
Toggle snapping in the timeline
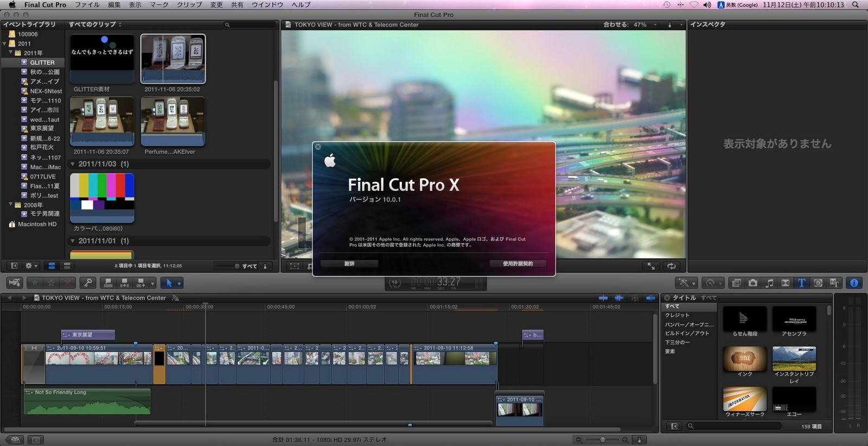pyautogui.click(x=650, y=298)
